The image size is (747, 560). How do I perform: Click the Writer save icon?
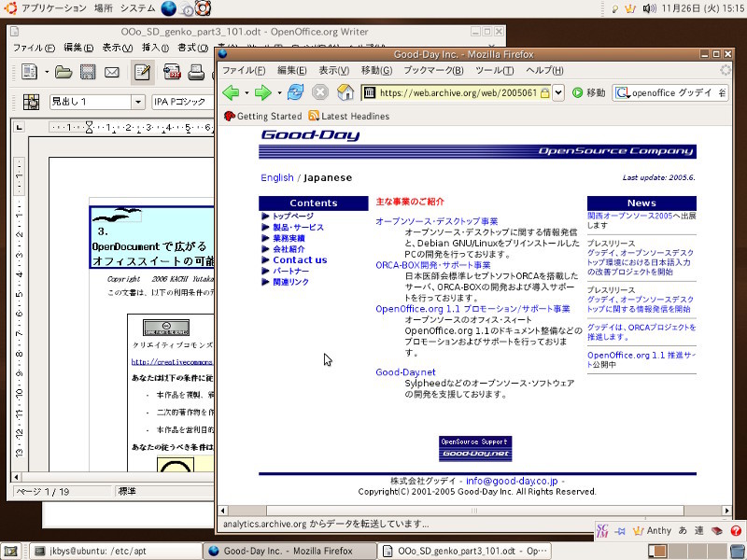tap(88, 72)
